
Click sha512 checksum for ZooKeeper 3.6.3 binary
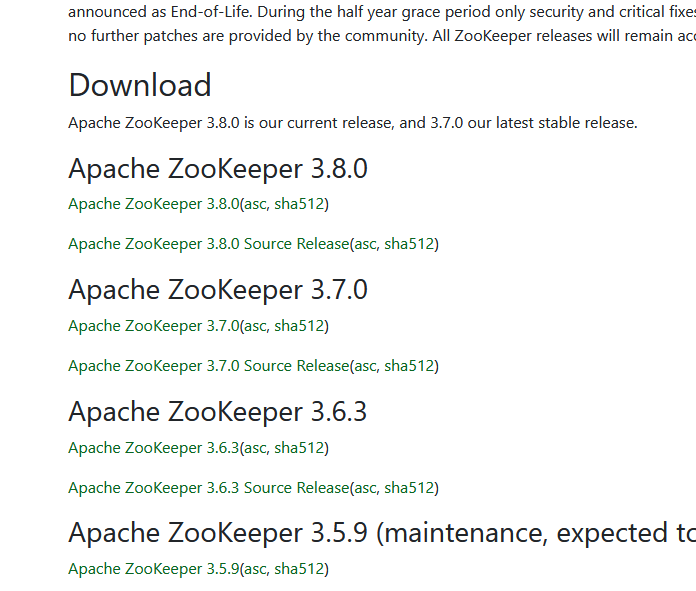pyautogui.click(x=299, y=448)
